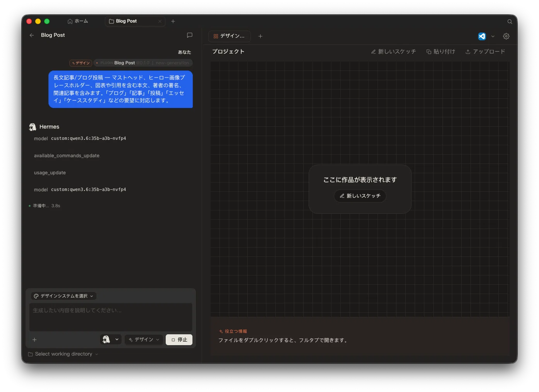Expand the chevron next to VS Code icon
Image resolution: width=539 pixels, height=392 pixels.
click(x=493, y=36)
